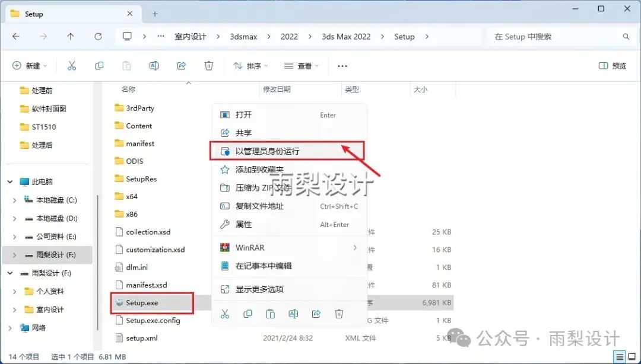
Task: Expand the 网络 node in sidebar
Action: point(10,328)
